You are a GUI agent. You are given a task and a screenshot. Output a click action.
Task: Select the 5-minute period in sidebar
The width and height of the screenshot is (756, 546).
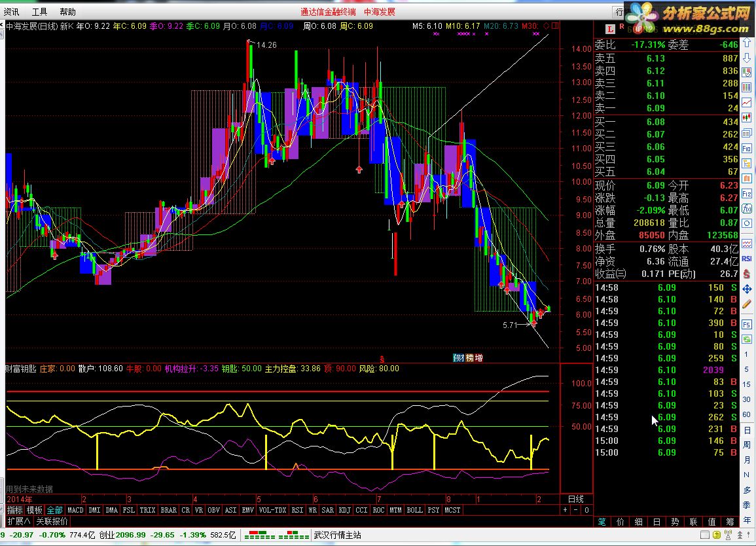pyautogui.click(x=746, y=369)
